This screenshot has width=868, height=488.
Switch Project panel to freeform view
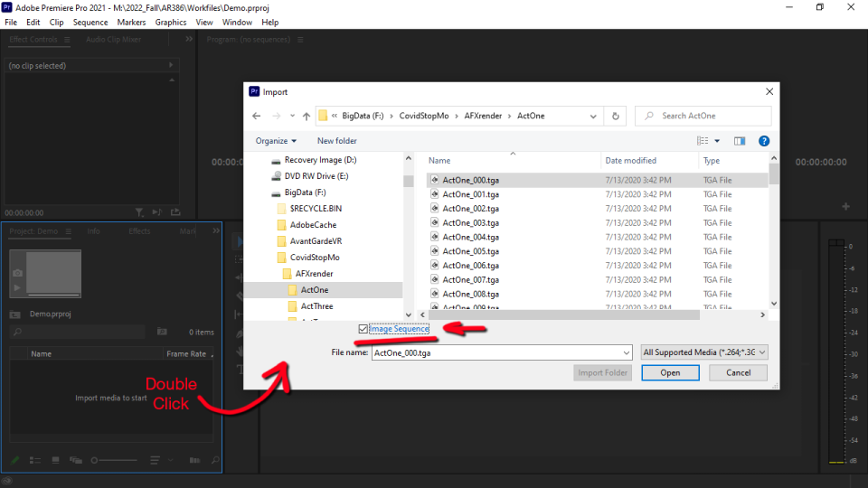point(76,460)
